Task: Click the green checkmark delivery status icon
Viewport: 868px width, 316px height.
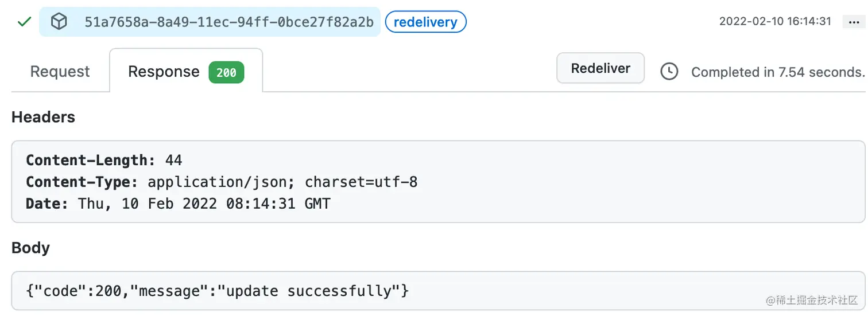Action: click(x=24, y=22)
